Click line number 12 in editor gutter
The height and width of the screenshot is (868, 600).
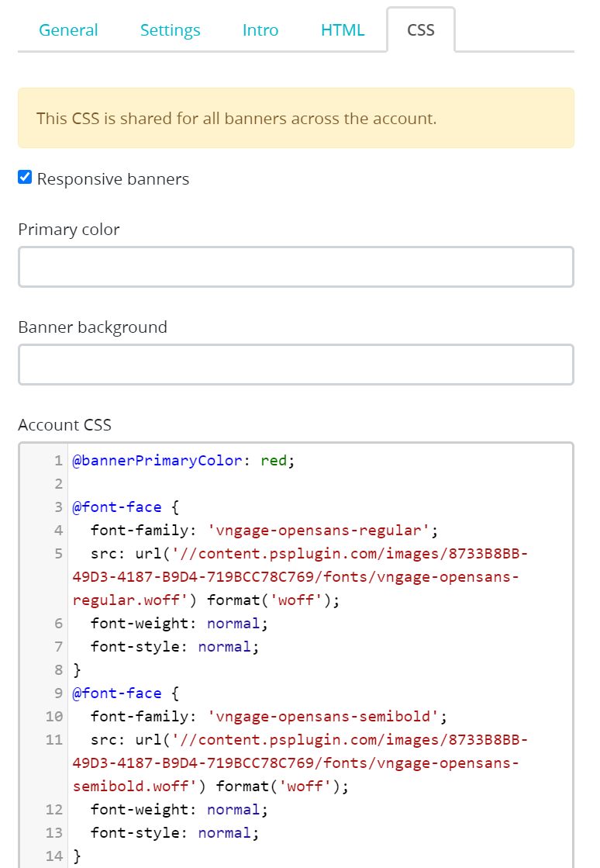(54, 810)
